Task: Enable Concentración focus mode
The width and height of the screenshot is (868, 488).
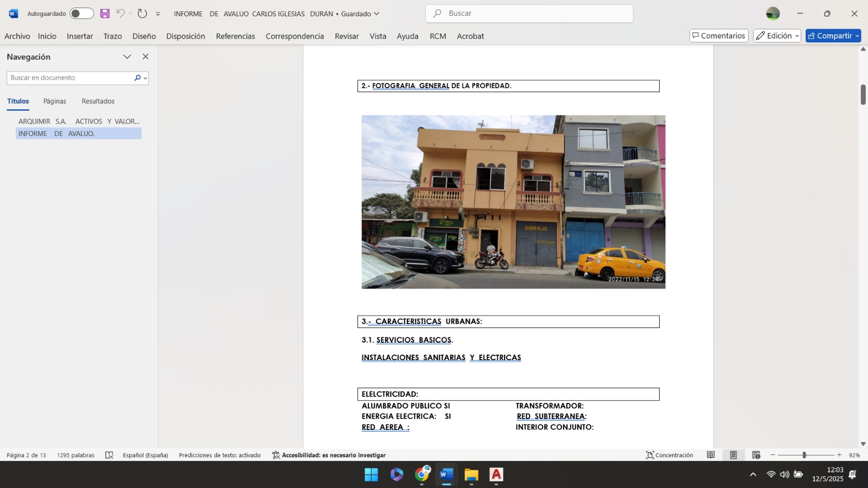Action: (x=669, y=455)
